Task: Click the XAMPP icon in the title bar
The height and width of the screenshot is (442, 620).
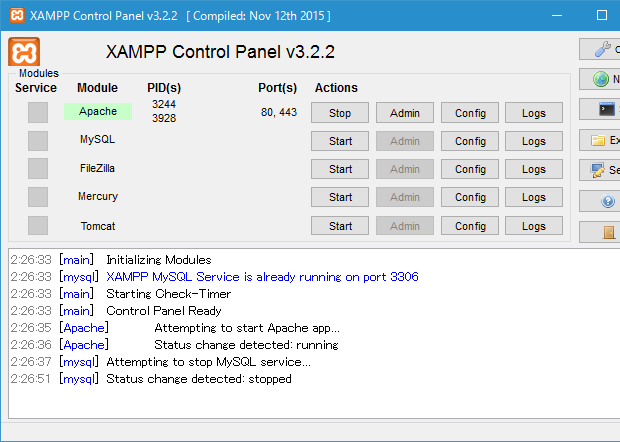Action: pyautogui.click(x=17, y=15)
